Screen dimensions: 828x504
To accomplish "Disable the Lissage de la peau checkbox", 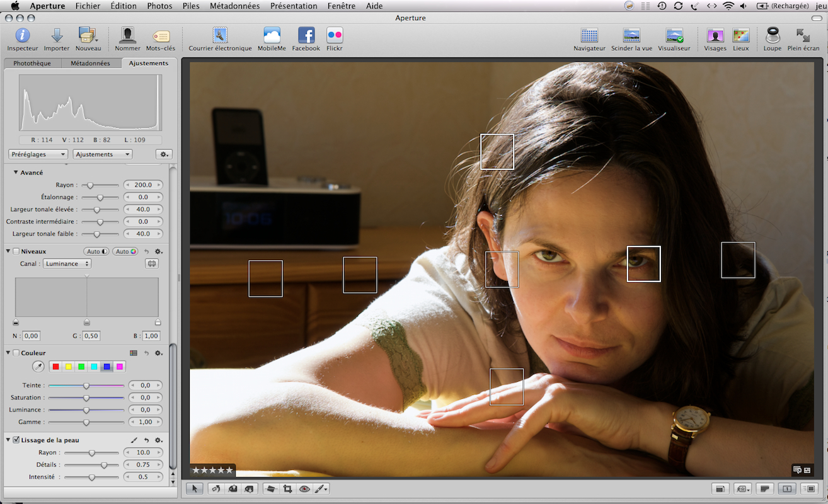I will point(16,440).
